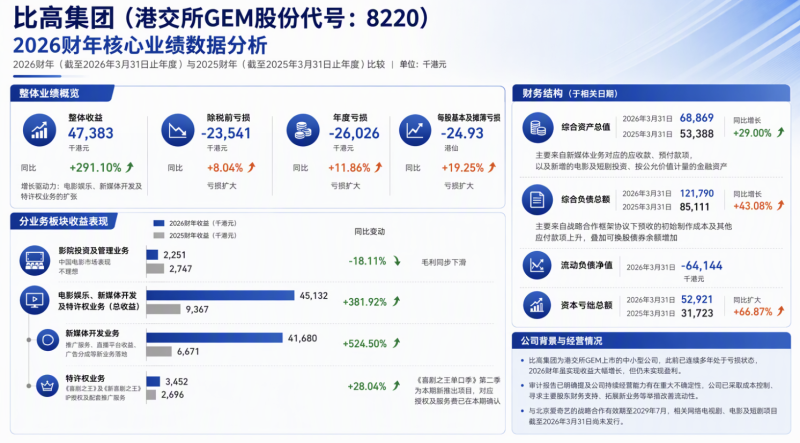Click the per-share loss value -24.93
This screenshot has height=443, width=800.
click(462, 133)
